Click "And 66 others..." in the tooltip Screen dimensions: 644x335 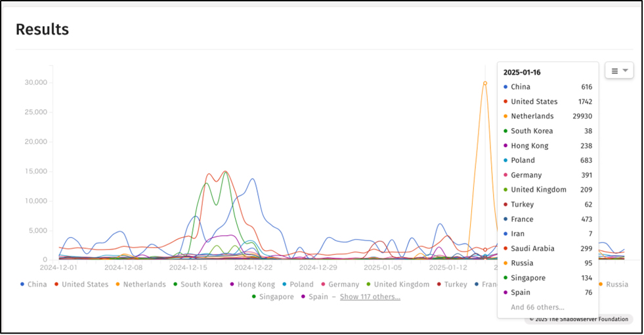click(537, 307)
